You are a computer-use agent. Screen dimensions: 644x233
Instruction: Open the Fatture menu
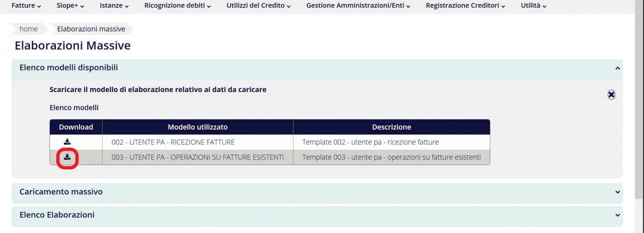[x=26, y=6]
